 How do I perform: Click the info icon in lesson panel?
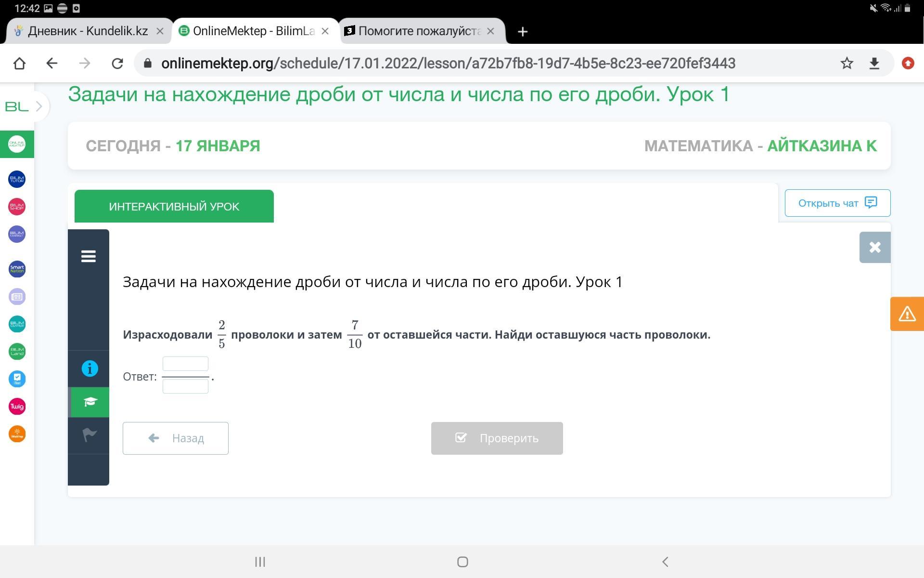(x=90, y=368)
